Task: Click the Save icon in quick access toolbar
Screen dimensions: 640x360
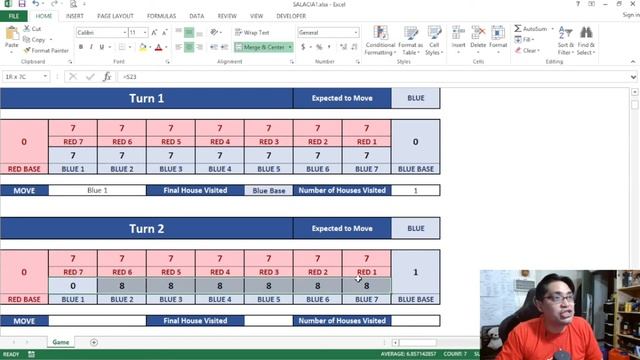Action: tap(22, 4)
